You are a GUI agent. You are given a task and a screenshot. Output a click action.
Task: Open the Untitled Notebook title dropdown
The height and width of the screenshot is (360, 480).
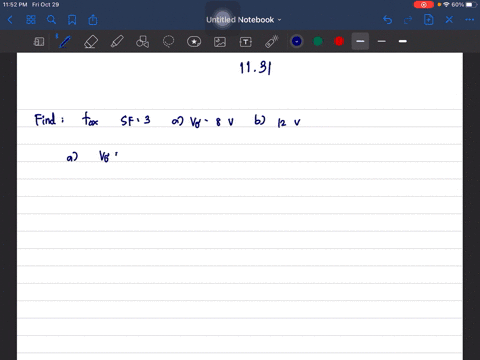coord(244,20)
